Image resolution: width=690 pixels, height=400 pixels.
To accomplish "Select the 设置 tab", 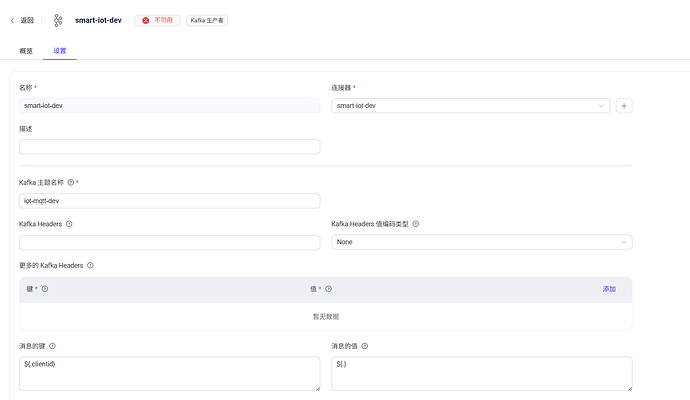I will point(60,50).
